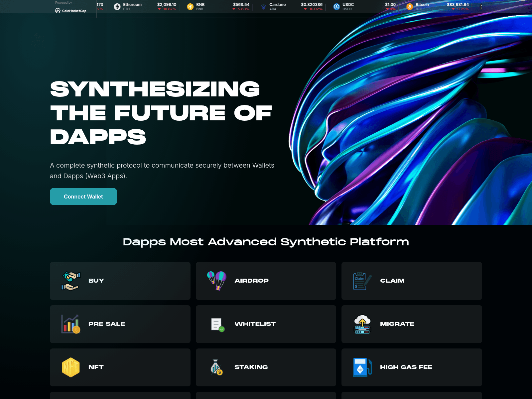Image resolution: width=532 pixels, height=399 pixels.
Task: Click the Buy handshake icon
Action: coord(70,281)
